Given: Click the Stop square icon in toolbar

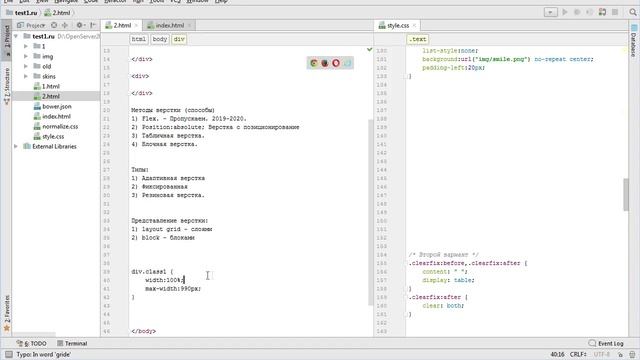Looking at the screenshot, I should (x=615, y=12).
